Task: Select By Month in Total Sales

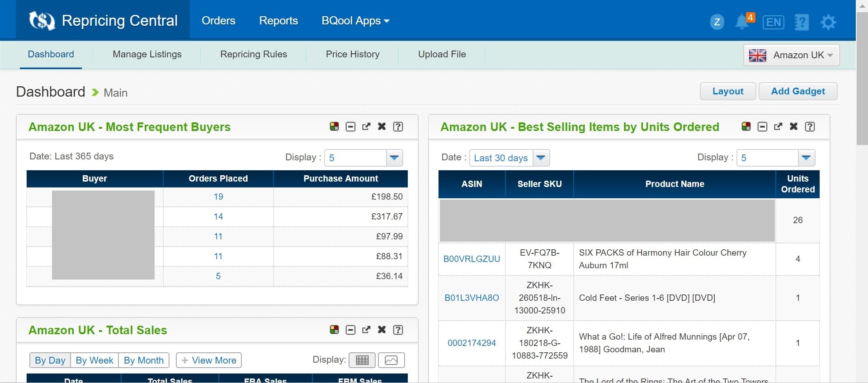Action: (144, 360)
